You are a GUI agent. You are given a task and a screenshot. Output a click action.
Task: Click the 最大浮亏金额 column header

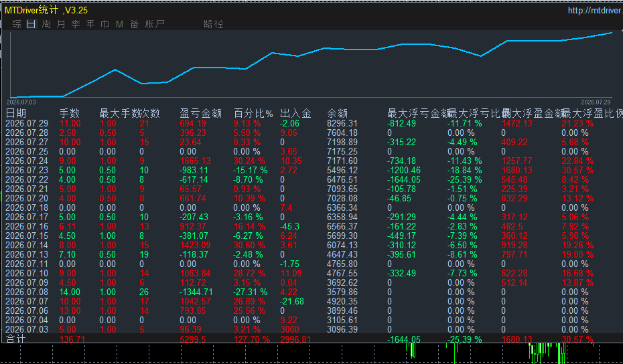coord(419,114)
